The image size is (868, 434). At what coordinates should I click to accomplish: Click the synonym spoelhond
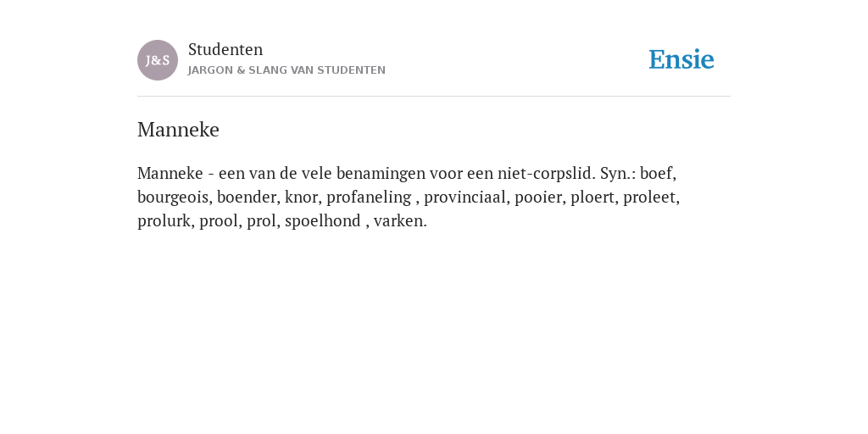pyautogui.click(x=323, y=221)
